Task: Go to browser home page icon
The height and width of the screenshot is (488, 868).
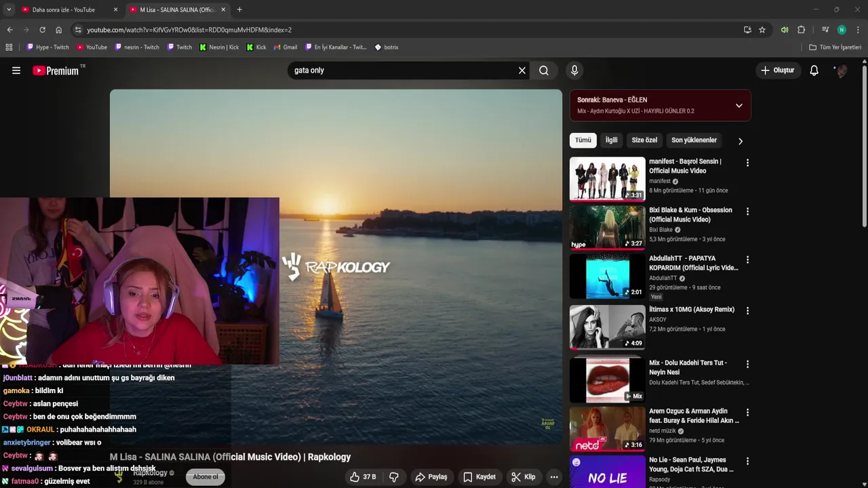Action: click(59, 30)
